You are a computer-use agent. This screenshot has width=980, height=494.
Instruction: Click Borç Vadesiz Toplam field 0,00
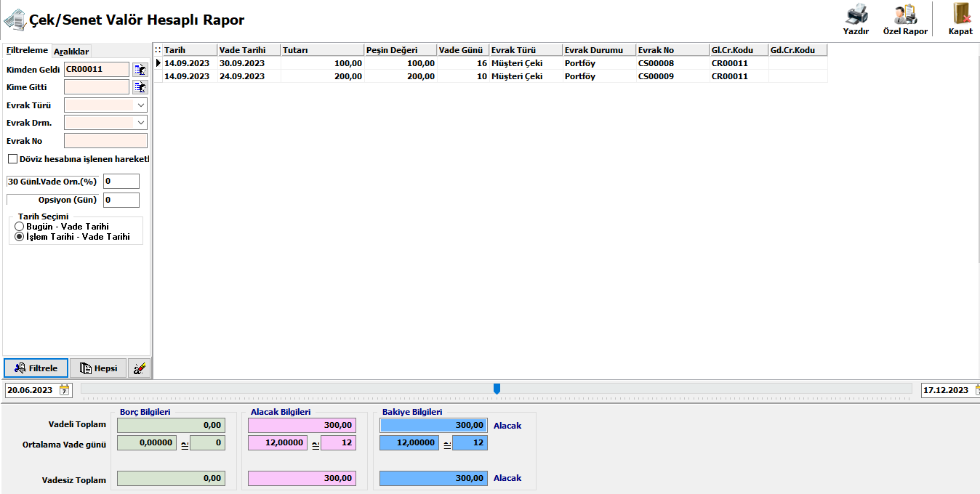[x=171, y=478]
